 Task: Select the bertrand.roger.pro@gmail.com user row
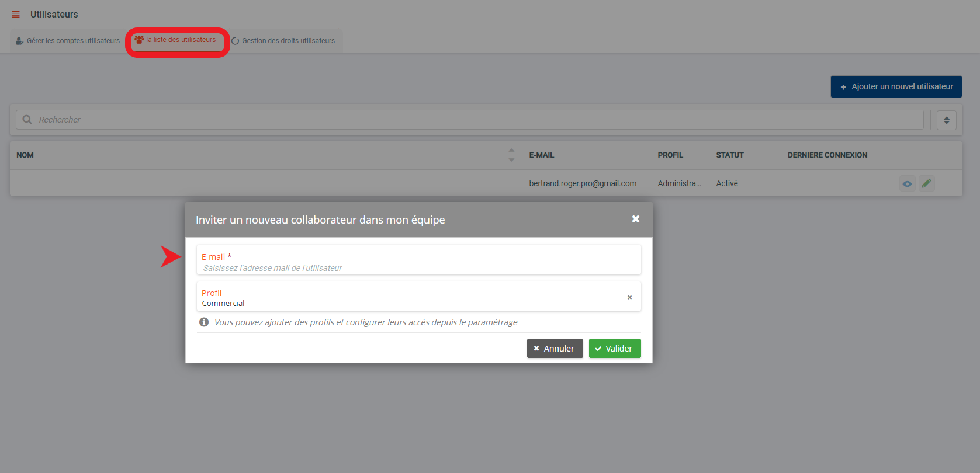point(582,183)
